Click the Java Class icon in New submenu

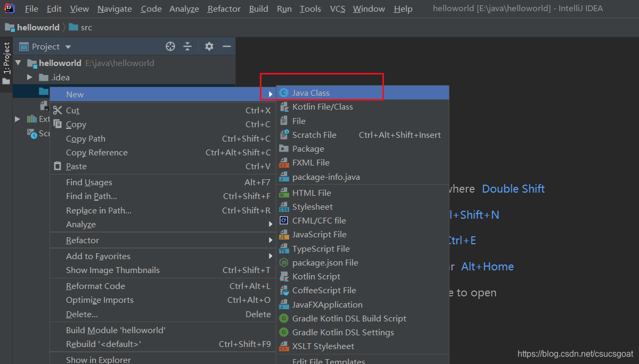[284, 93]
